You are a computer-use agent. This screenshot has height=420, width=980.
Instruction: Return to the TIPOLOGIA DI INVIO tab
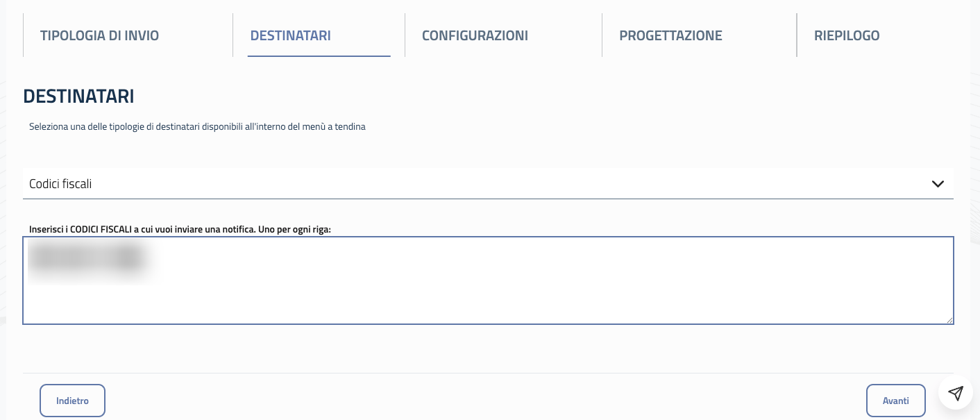click(99, 35)
